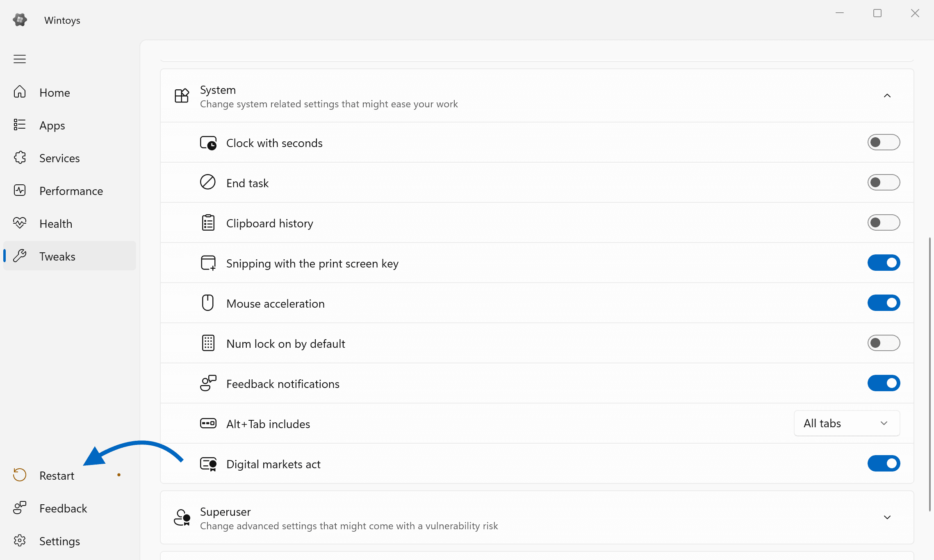Open the hamburger navigation menu
Screen dimensions: 934x560
point(20,59)
